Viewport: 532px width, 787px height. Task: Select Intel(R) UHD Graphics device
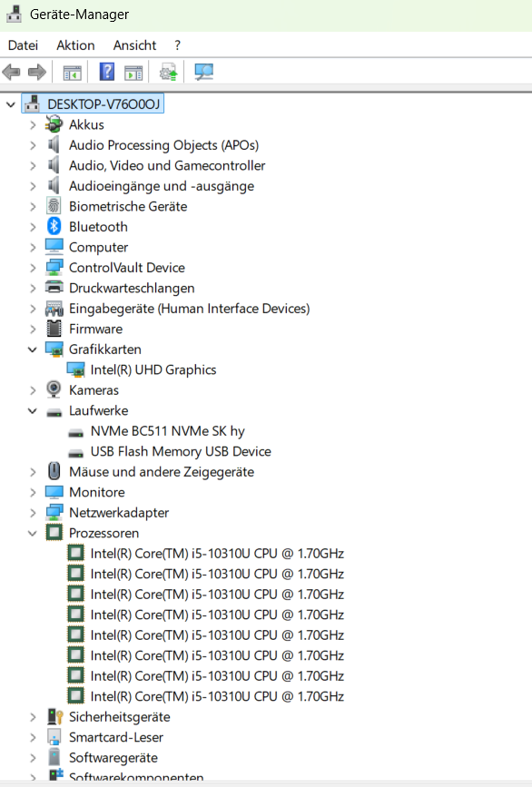[153, 370]
